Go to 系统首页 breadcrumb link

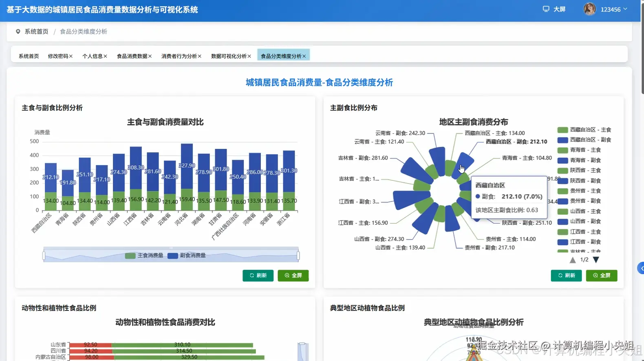click(x=36, y=31)
